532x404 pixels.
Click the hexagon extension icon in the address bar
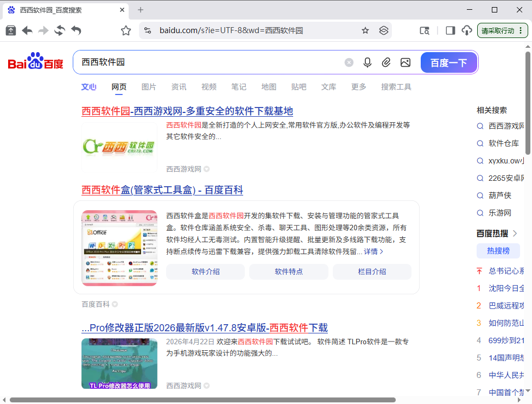tap(383, 30)
